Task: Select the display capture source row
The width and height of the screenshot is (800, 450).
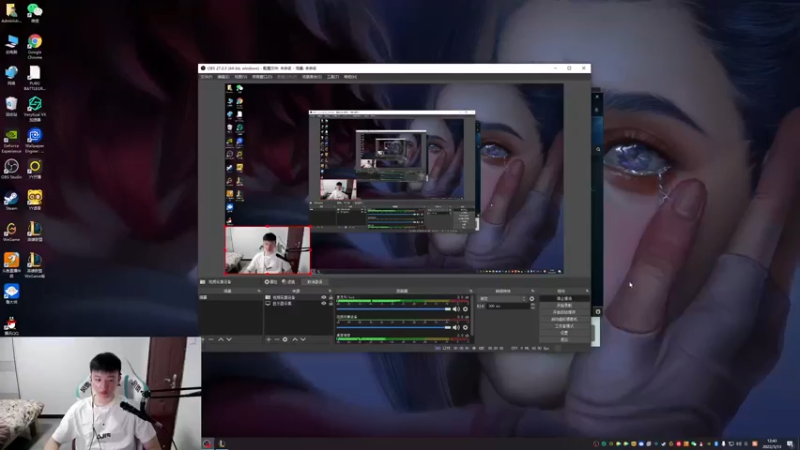Action: [x=298, y=303]
